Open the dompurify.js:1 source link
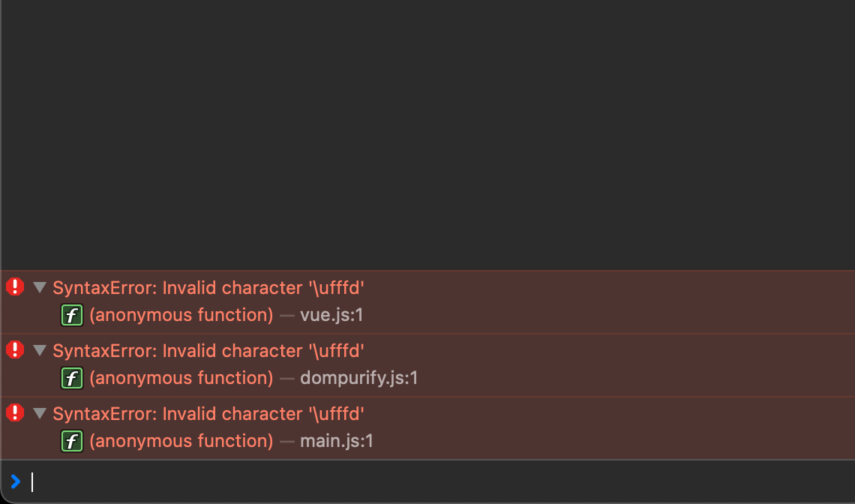 point(358,378)
